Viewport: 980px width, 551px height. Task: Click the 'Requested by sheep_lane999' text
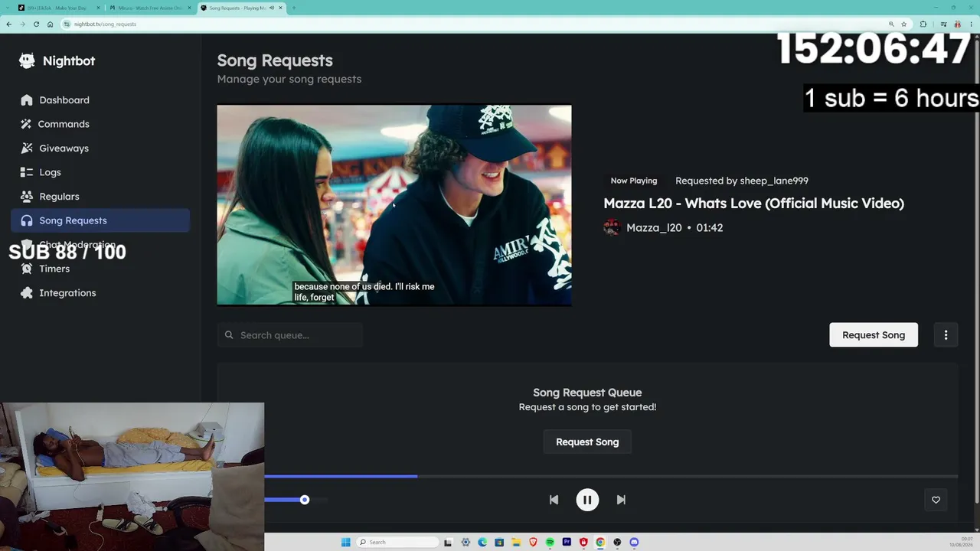[x=742, y=181]
